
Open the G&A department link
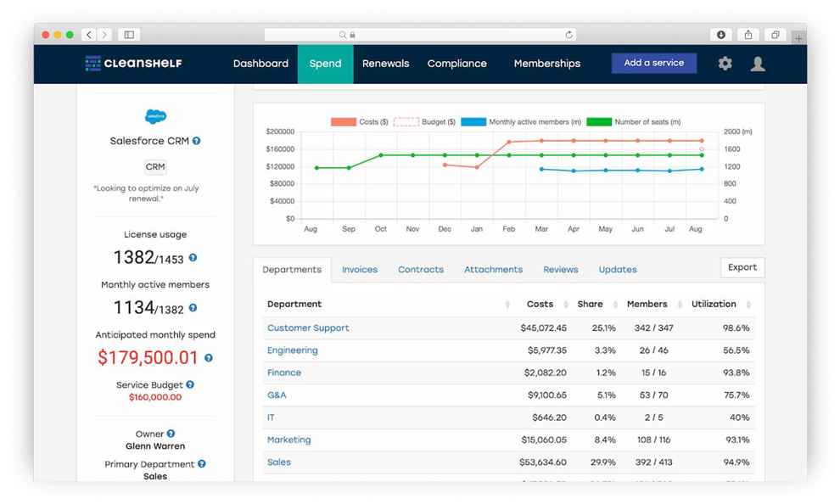(x=277, y=395)
